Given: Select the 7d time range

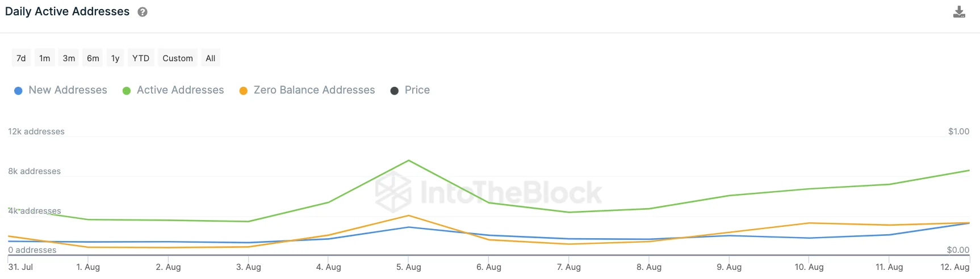Looking at the screenshot, I should pyautogui.click(x=21, y=58).
